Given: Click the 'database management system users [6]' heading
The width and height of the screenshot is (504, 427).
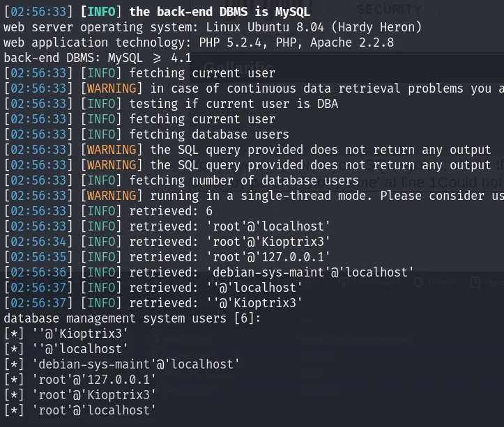Looking at the screenshot, I should click(132, 318).
